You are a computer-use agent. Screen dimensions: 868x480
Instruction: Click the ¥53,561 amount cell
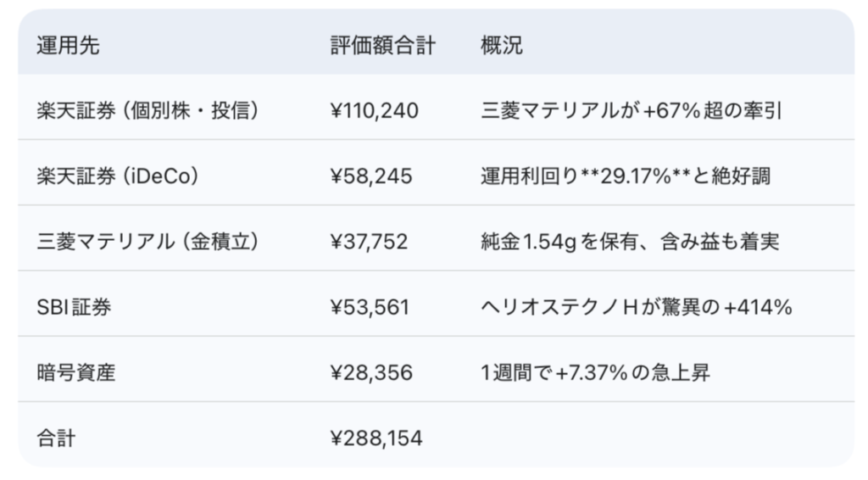click(370, 307)
